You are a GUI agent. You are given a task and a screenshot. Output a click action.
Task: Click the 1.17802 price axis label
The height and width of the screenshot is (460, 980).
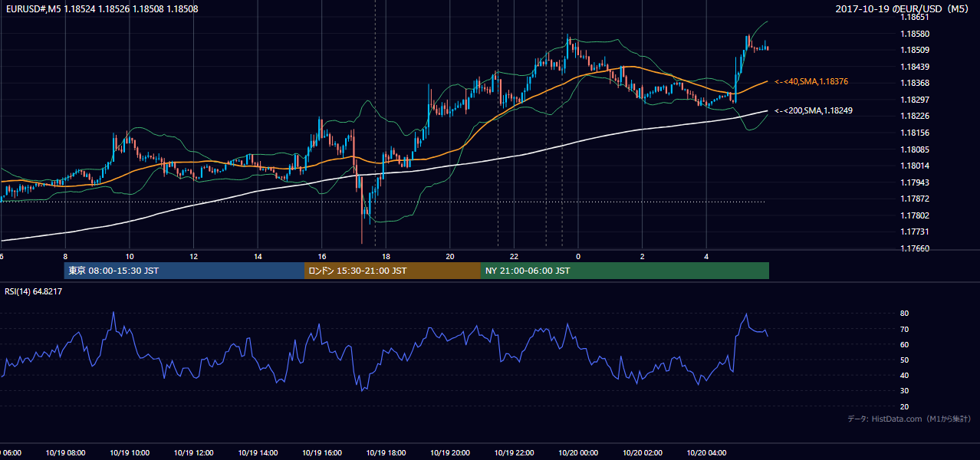tap(913, 215)
